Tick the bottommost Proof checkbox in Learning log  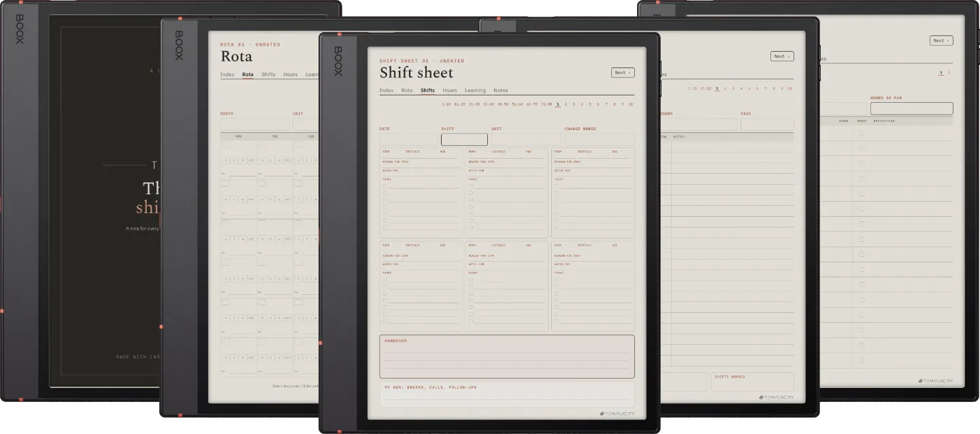[862, 360]
